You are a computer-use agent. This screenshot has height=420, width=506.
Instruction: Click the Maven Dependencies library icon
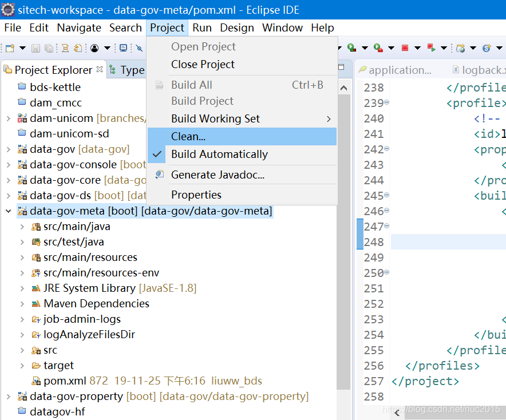click(x=36, y=303)
